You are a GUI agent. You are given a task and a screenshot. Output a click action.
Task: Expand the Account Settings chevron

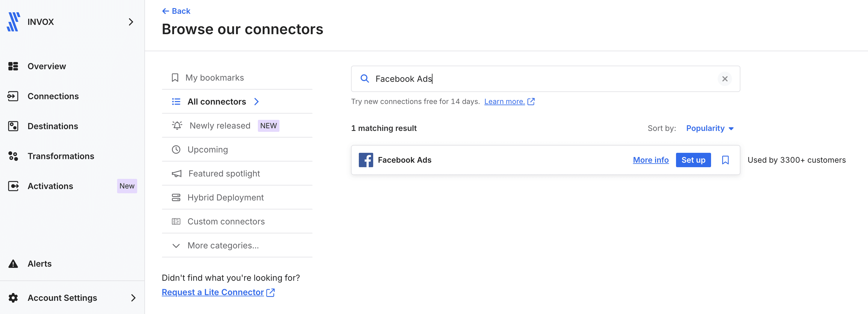coord(134,298)
